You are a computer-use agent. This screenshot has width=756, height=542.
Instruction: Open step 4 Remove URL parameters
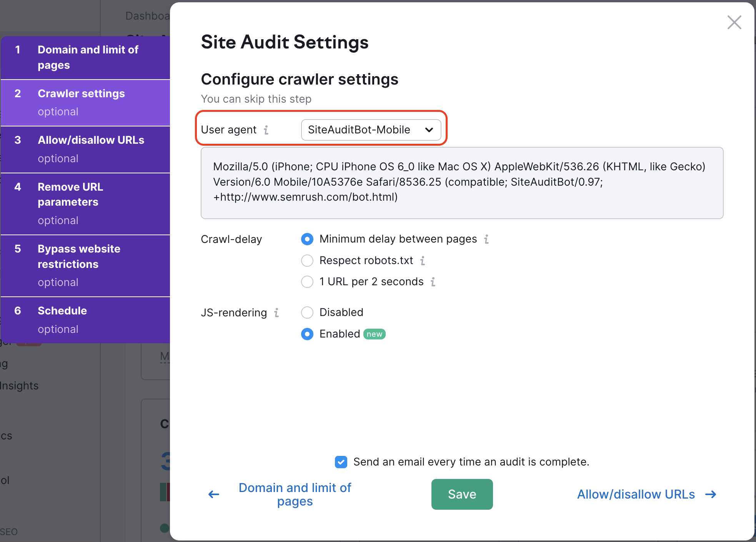(85, 204)
